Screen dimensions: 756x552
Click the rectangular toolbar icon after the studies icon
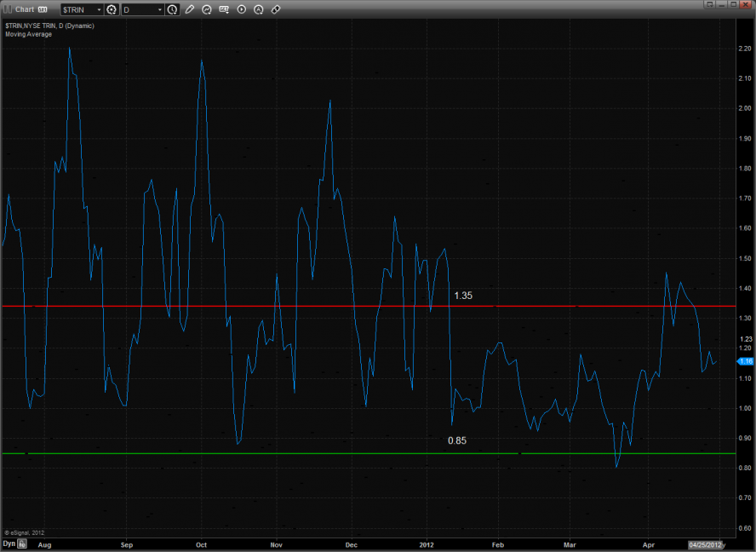click(224, 9)
